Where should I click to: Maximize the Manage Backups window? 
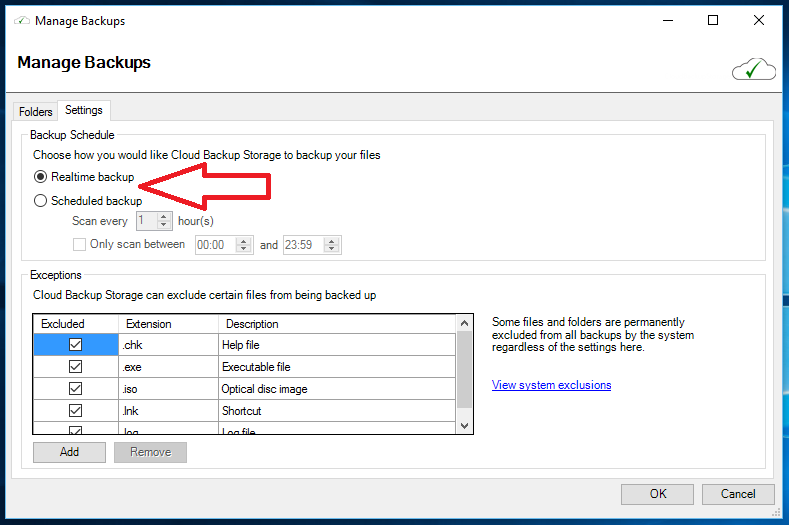point(713,20)
